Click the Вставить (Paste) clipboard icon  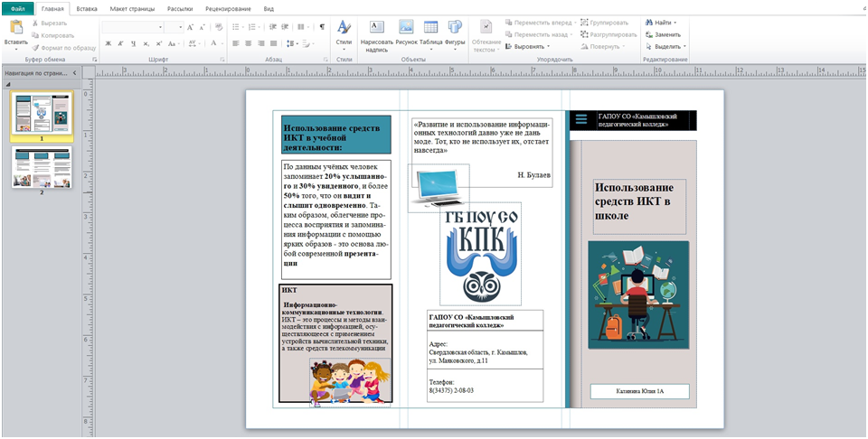pos(16,27)
